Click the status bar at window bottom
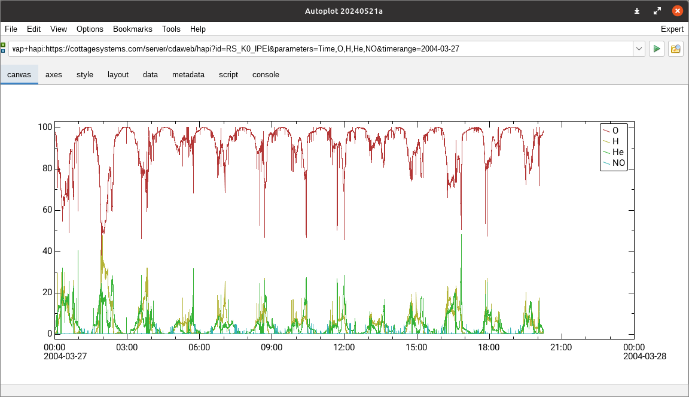This screenshot has width=689, height=397. [344, 390]
